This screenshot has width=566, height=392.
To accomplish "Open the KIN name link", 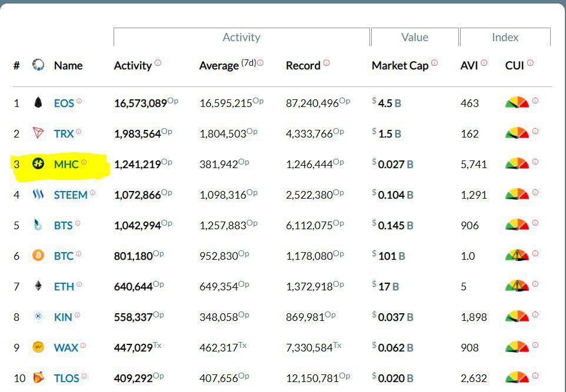I will [x=63, y=317].
